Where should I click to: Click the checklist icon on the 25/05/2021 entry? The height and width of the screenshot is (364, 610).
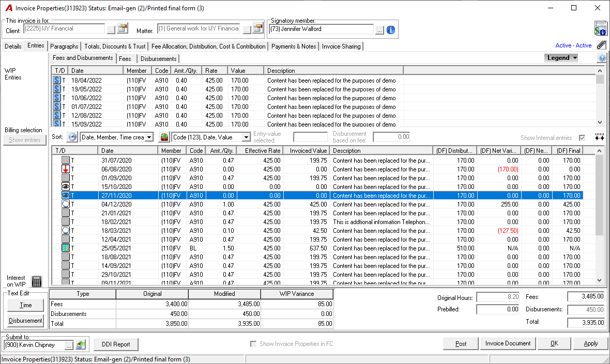(65, 248)
